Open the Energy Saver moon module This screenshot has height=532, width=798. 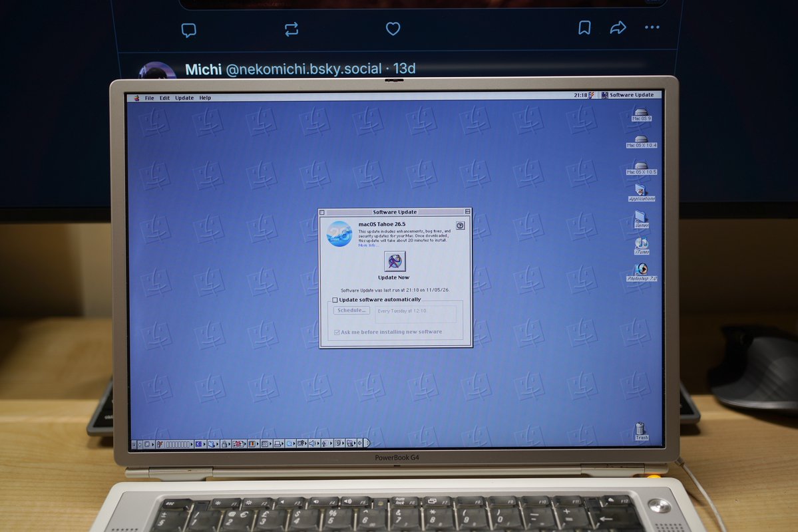coord(198,444)
